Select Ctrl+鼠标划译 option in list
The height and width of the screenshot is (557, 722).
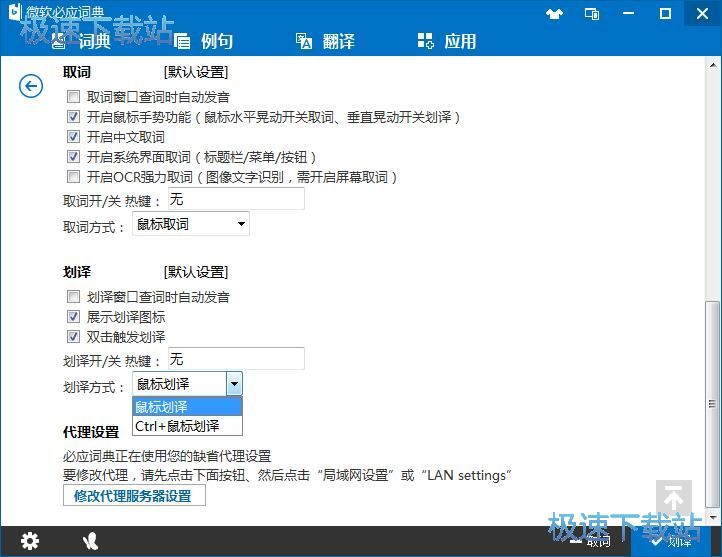pyautogui.click(x=187, y=426)
